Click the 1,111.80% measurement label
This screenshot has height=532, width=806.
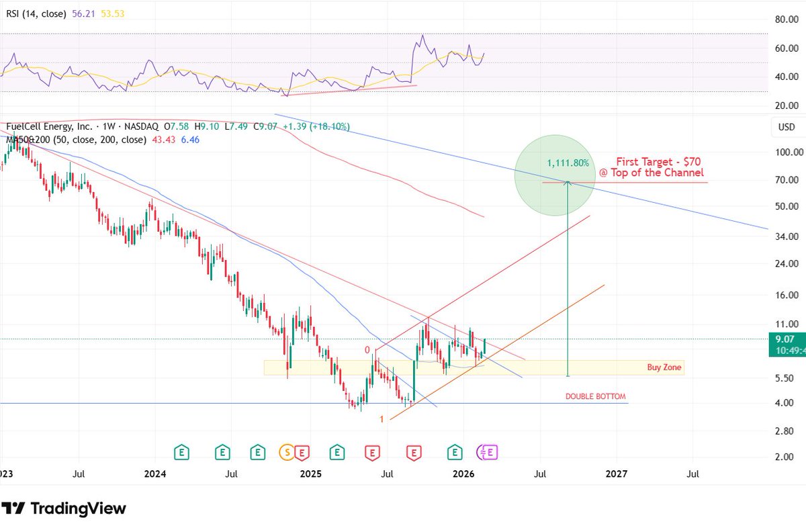point(568,163)
